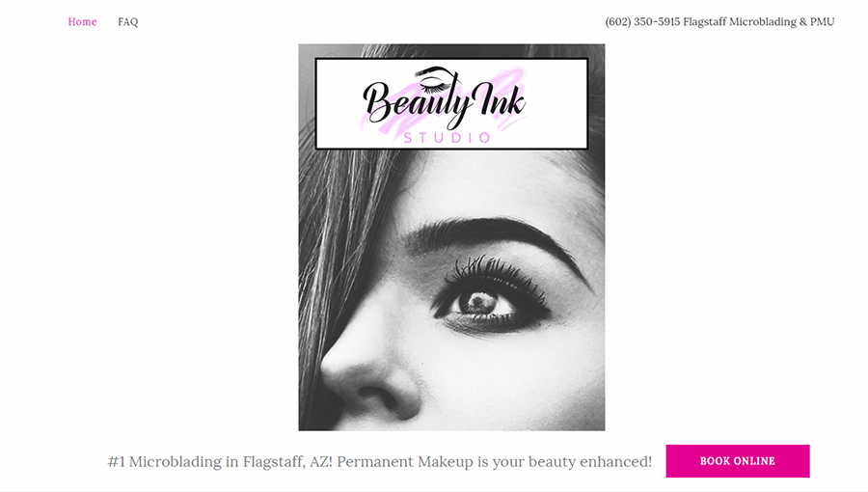
Task: Click the #1 Microblading tagline text
Action: (x=379, y=461)
